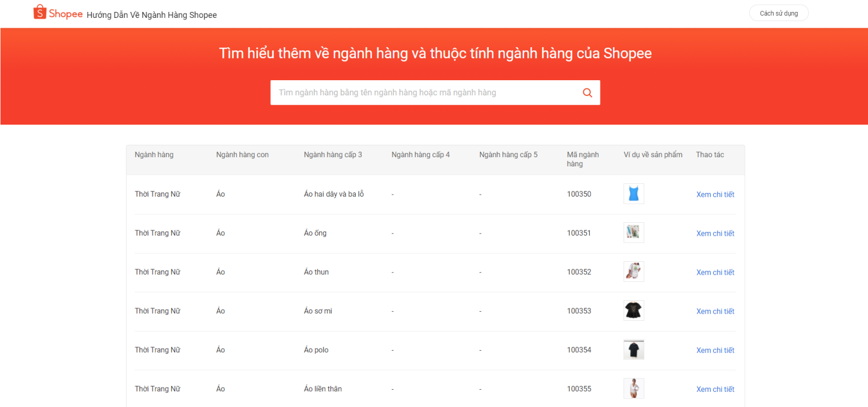The image size is (868, 407).
Task: Click Xem chi tiết for Áo ống
Action: point(715,234)
